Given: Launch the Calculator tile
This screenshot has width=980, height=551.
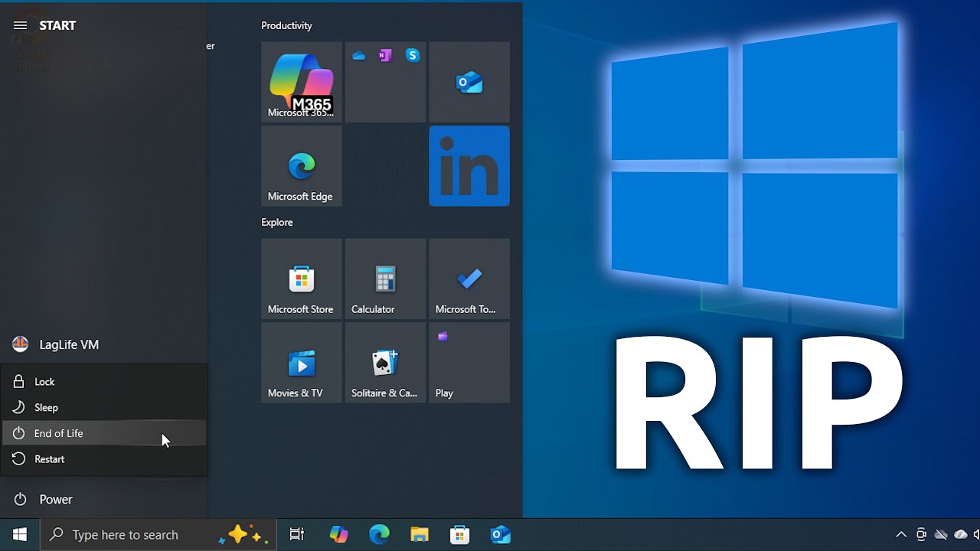Looking at the screenshot, I should [385, 279].
